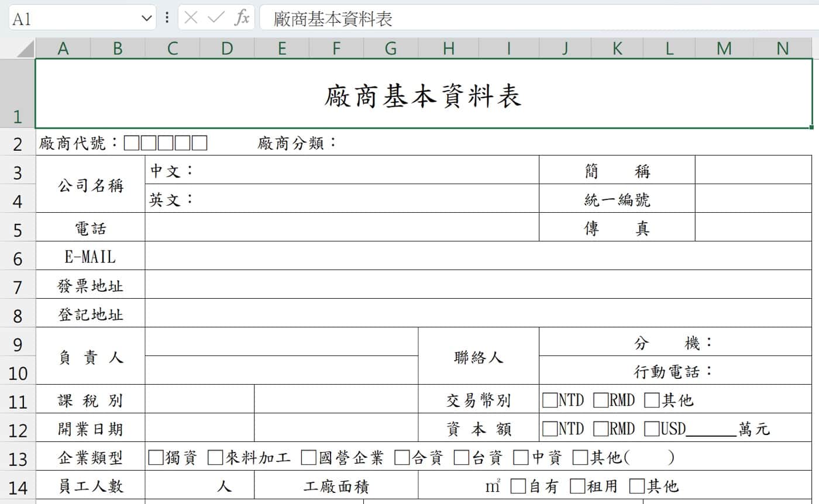This screenshot has width=819, height=504.
Task: Select column header L
Action: pyautogui.click(x=669, y=49)
